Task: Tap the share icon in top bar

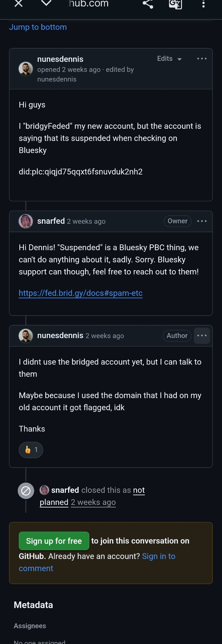Action: pyautogui.click(x=148, y=4)
